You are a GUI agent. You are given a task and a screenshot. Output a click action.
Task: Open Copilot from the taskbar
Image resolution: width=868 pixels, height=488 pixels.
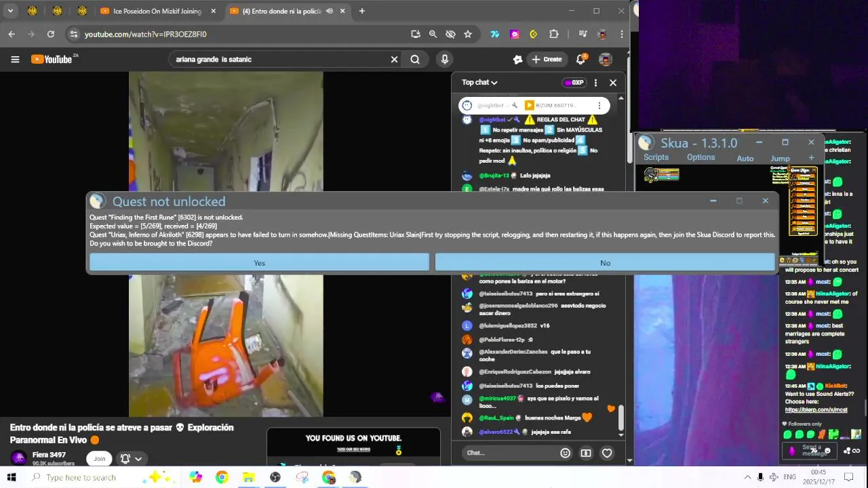(x=195, y=477)
